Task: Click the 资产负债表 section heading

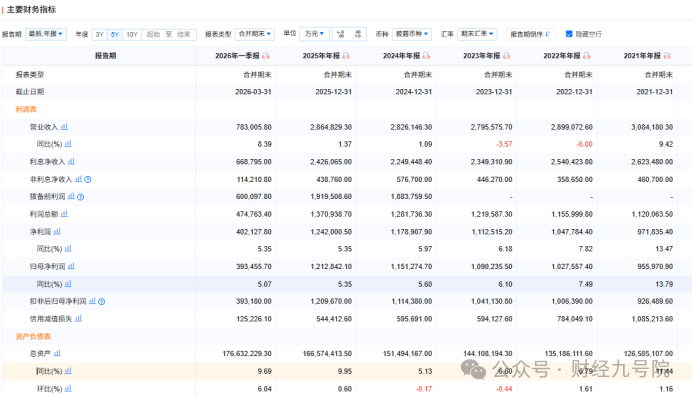Action: pyautogui.click(x=33, y=336)
